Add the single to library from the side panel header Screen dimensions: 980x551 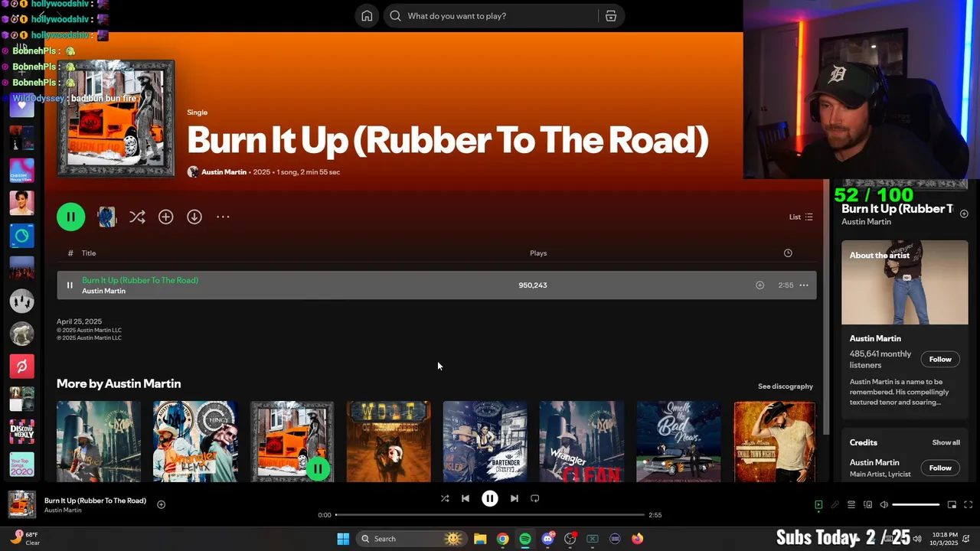964,214
